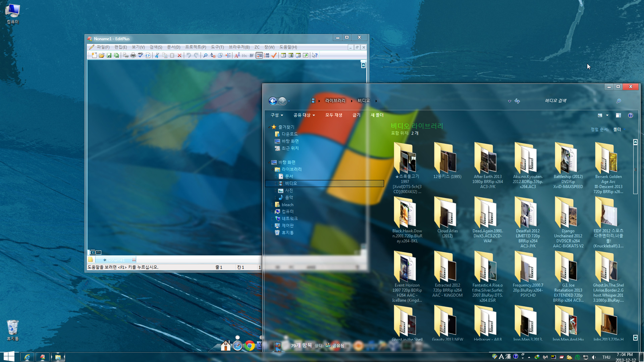Click the Explorer file list scroll-down arrow
Image resolution: width=644 pixels, height=362 pixels.
tap(635, 338)
